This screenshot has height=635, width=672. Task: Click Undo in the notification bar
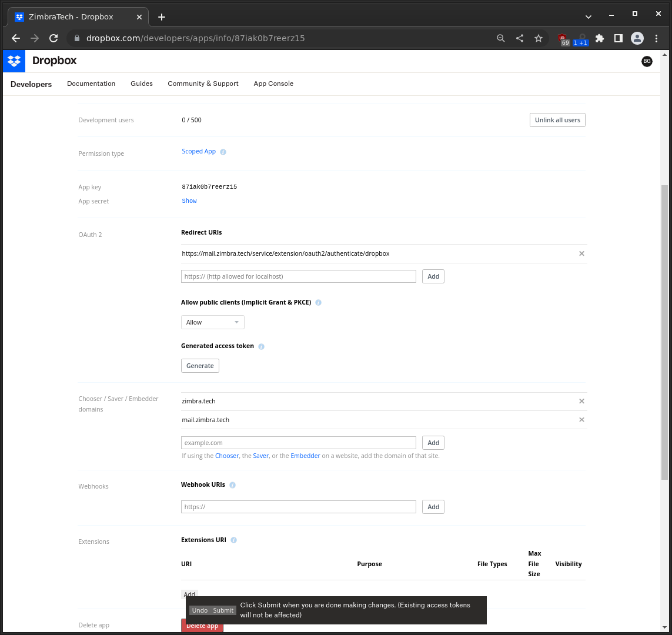click(200, 610)
